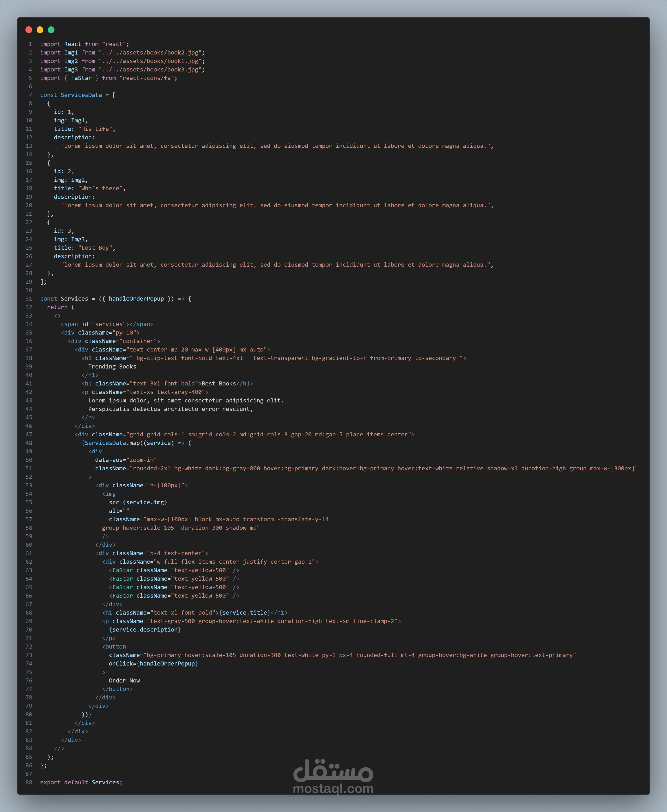This screenshot has height=812, width=667.
Task: Click line number 31 in gutter
Action: point(29,299)
